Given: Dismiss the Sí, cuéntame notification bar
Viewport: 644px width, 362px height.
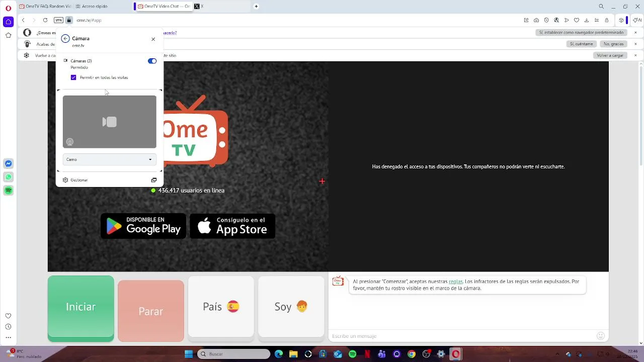Looking at the screenshot, I should coord(635,44).
